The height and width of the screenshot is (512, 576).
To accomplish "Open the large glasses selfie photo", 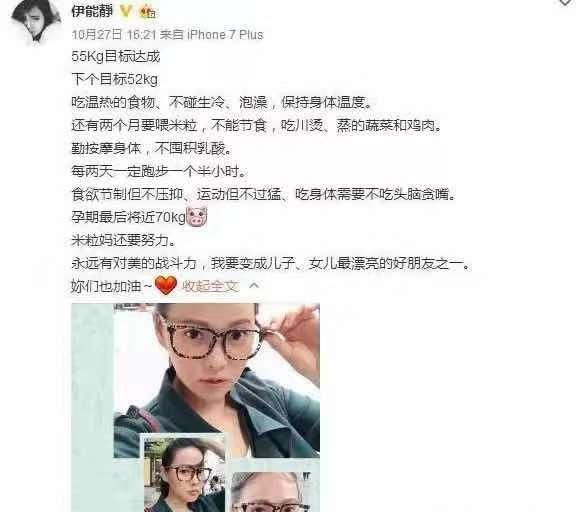I will (216, 380).
